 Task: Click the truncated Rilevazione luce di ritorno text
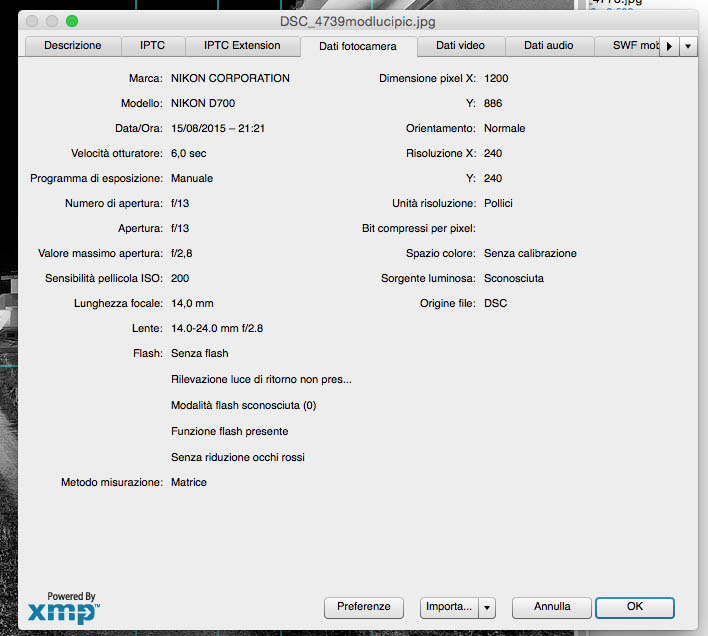[261, 380]
